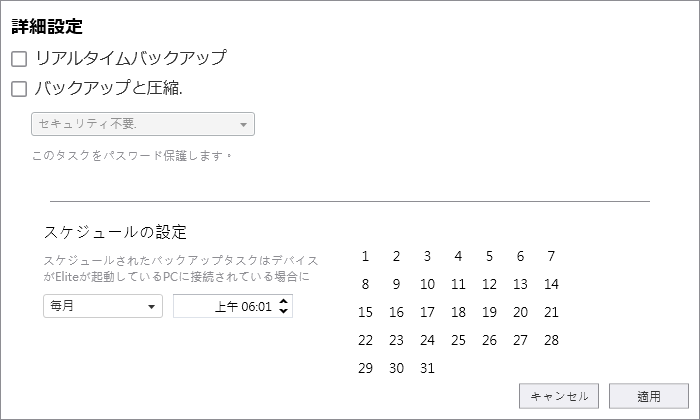Open the セキュリティ不要 dropdown
The height and width of the screenshot is (420, 700).
[143, 124]
